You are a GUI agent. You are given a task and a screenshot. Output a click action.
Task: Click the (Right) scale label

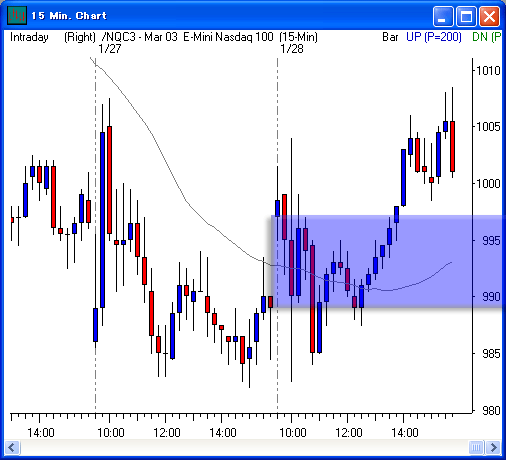(x=80, y=37)
